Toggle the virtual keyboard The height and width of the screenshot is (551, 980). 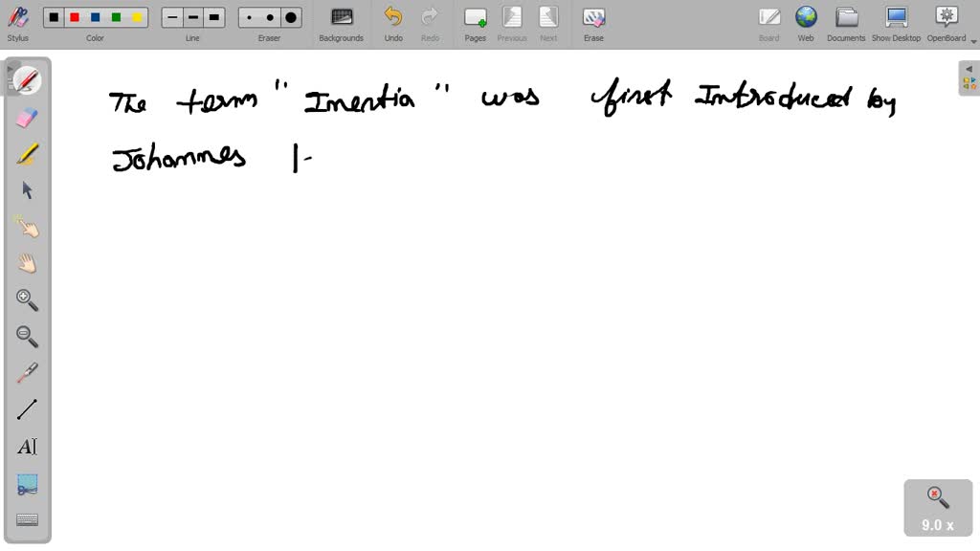pos(26,519)
